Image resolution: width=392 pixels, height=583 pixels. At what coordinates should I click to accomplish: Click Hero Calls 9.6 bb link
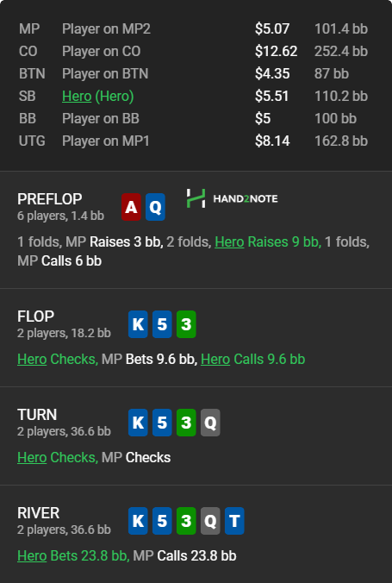[x=215, y=359]
